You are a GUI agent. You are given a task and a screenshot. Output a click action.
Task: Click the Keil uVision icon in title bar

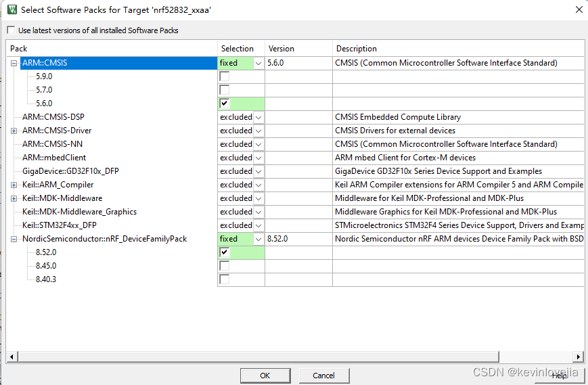coord(12,9)
